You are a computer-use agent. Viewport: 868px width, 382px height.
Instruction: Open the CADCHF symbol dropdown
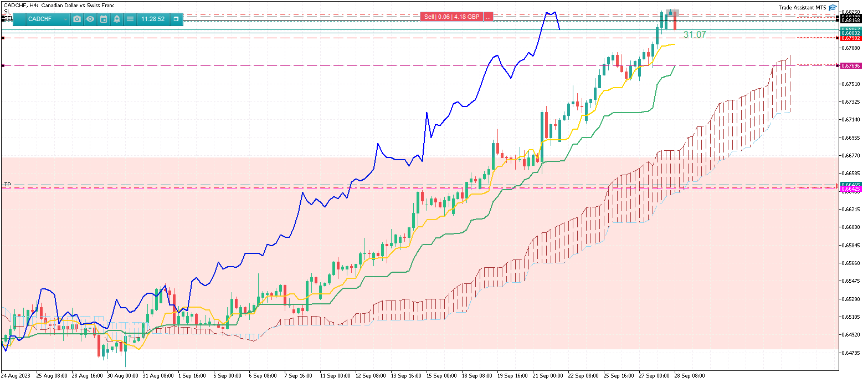[x=48, y=19]
